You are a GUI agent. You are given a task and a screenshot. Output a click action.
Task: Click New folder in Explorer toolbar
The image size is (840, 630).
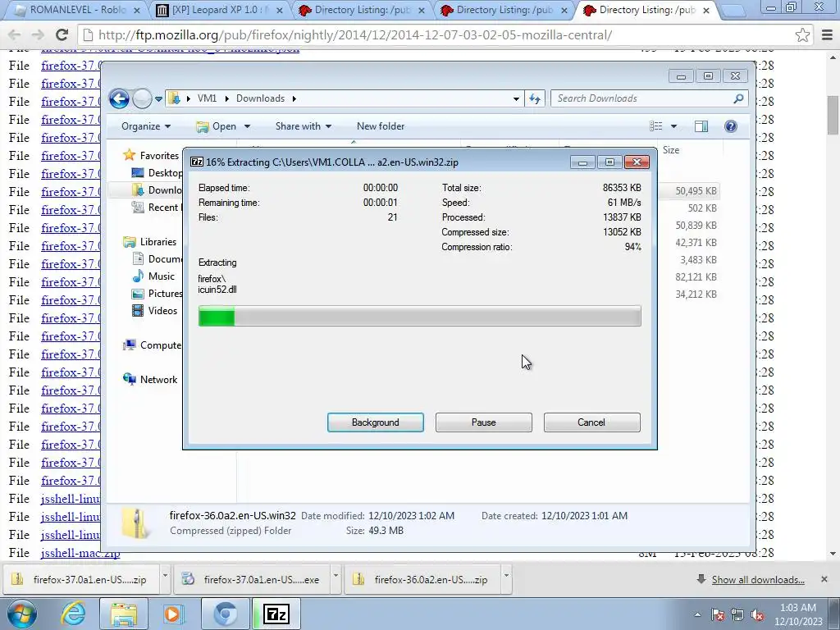point(381,126)
